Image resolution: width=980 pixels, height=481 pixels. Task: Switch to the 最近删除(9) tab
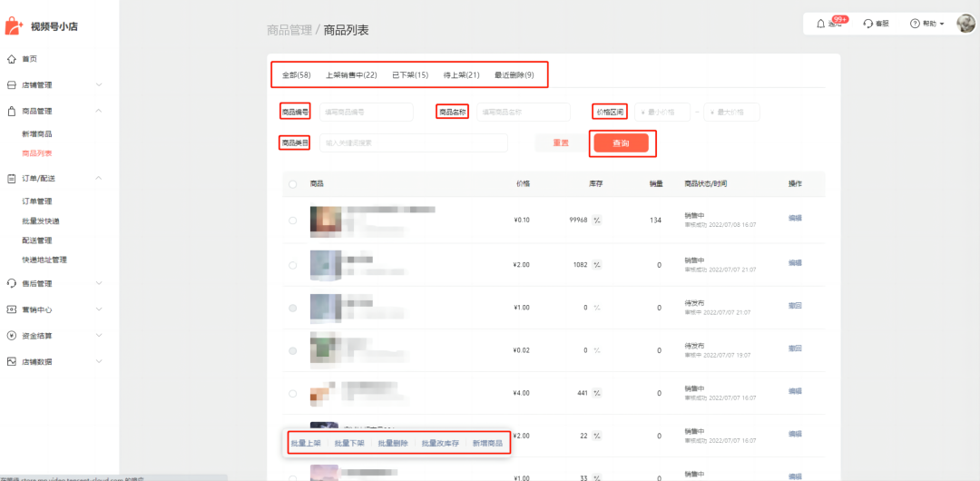pos(514,75)
